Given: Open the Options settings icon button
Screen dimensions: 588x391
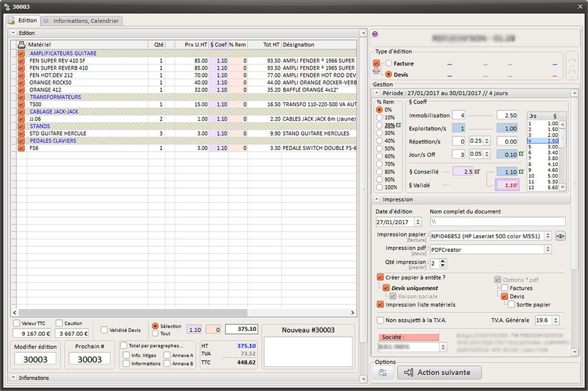Looking at the screenshot, I should (x=383, y=372).
